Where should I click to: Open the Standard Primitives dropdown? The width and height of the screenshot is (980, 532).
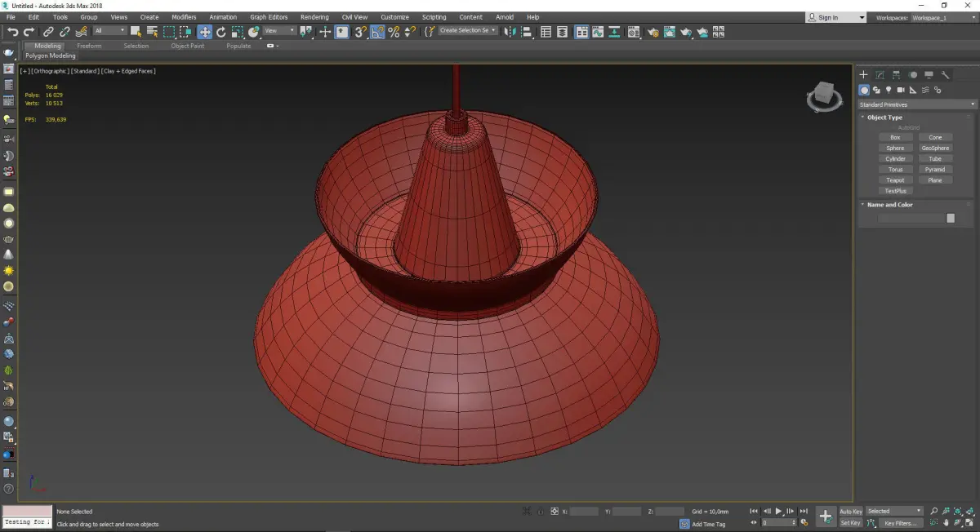tap(916, 104)
